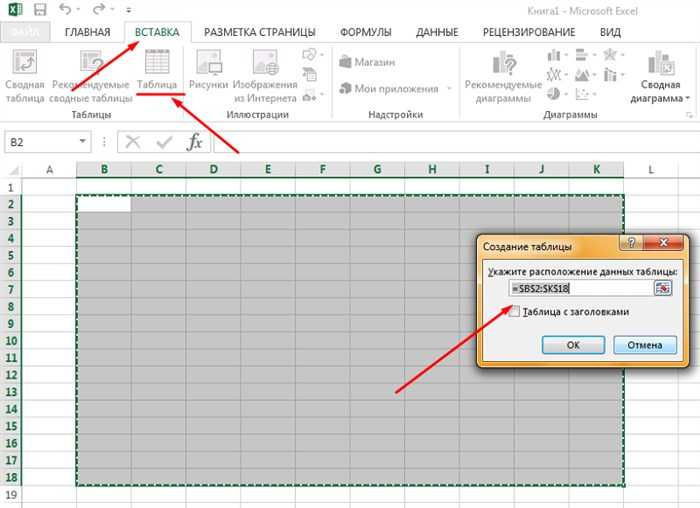The image size is (700, 508).
Task: Redo the last undone action
Action: tap(99, 9)
